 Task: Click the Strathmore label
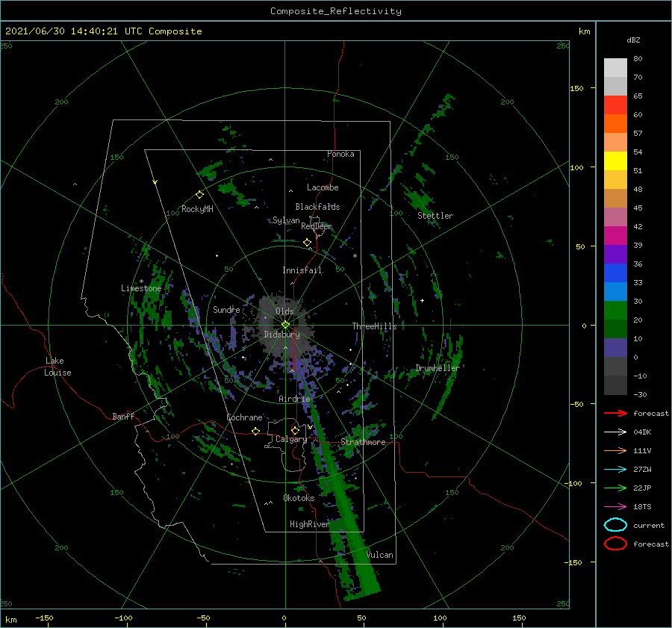tap(363, 442)
